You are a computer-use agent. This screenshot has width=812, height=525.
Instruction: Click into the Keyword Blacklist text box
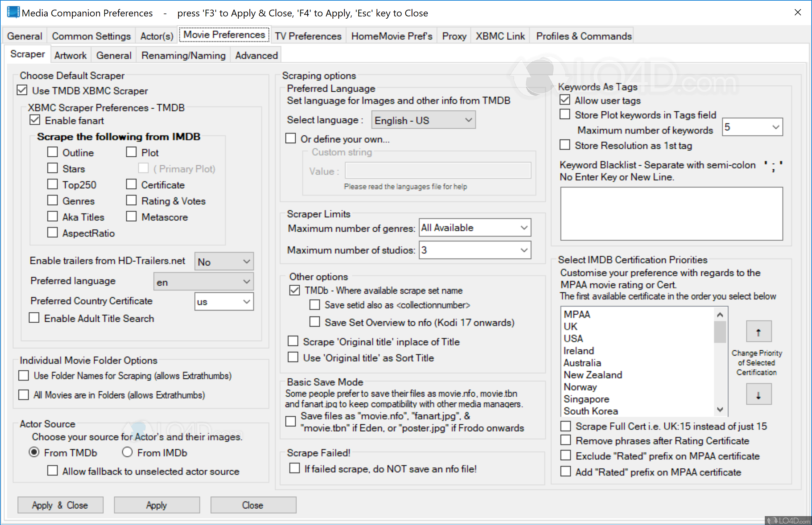671,213
